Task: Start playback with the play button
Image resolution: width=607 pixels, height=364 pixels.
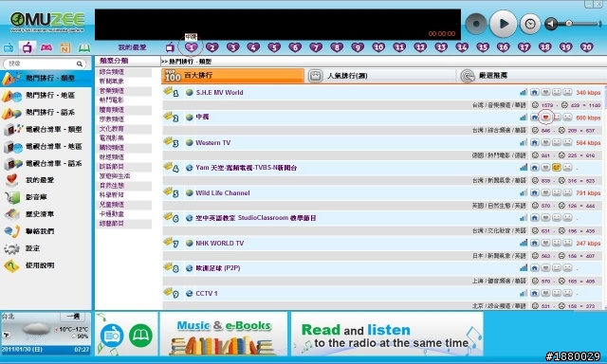Action: (503, 24)
